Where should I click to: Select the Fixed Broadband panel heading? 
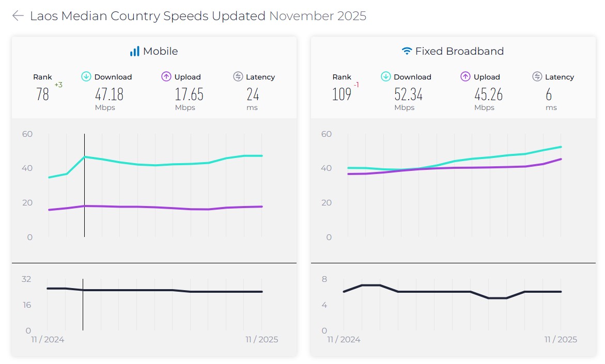[x=459, y=51]
